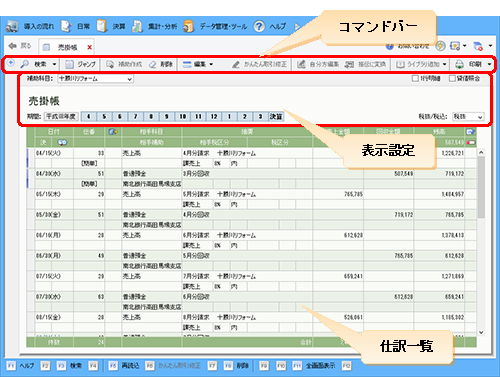
Task: Toggle the 貸借照合 checkbox
Action: [452, 78]
